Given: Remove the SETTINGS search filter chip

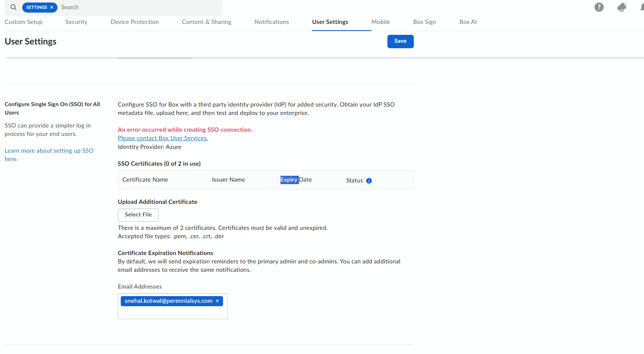Looking at the screenshot, I should tap(52, 8).
